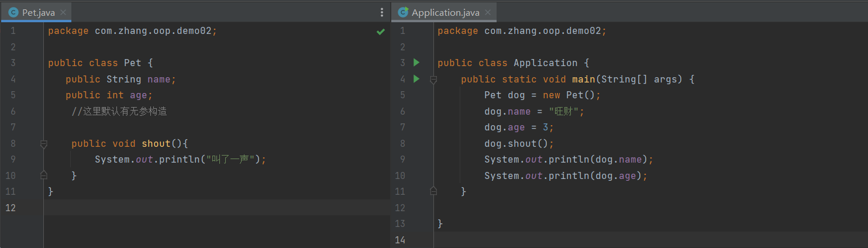Click the string "叫了一声" in println
The image size is (868, 248).
pos(230,159)
